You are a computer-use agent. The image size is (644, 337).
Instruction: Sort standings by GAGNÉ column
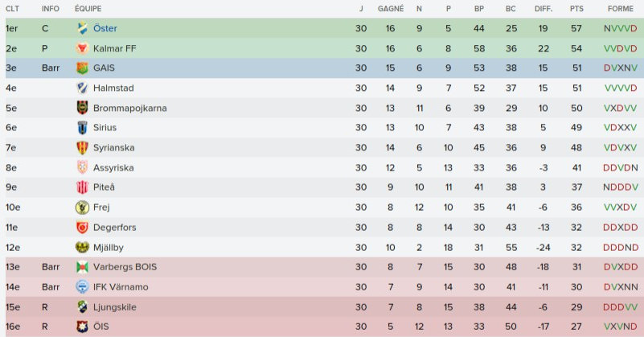coord(391,8)
